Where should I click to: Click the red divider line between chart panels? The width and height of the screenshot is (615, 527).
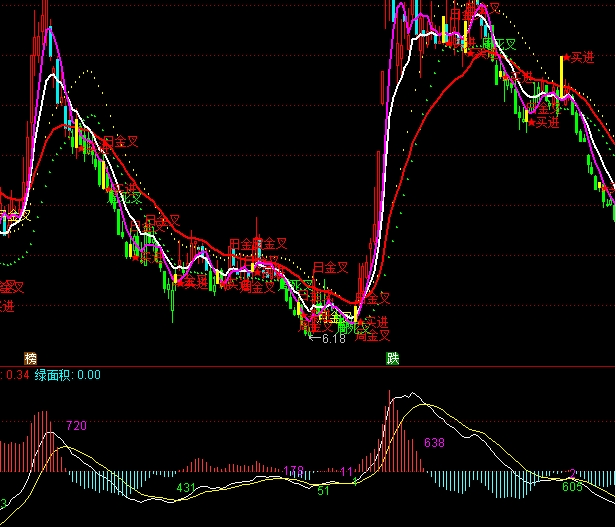[x=307, y=366]
